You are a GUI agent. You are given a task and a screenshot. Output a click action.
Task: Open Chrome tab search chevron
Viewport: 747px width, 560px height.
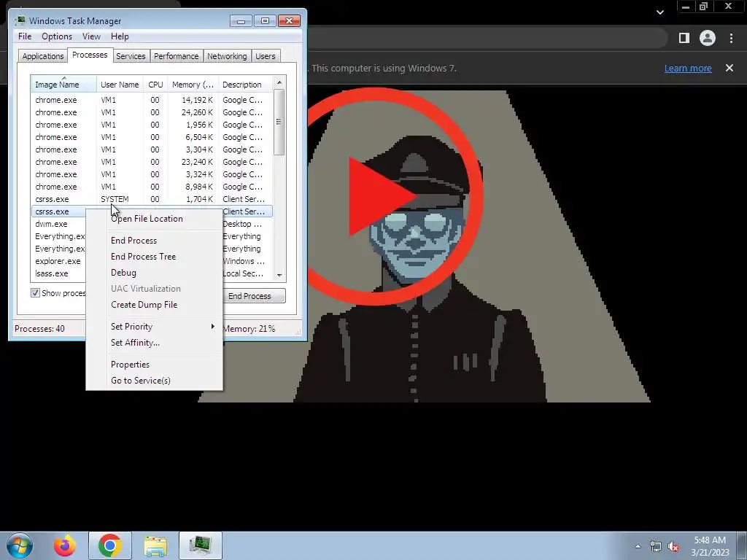659,12
